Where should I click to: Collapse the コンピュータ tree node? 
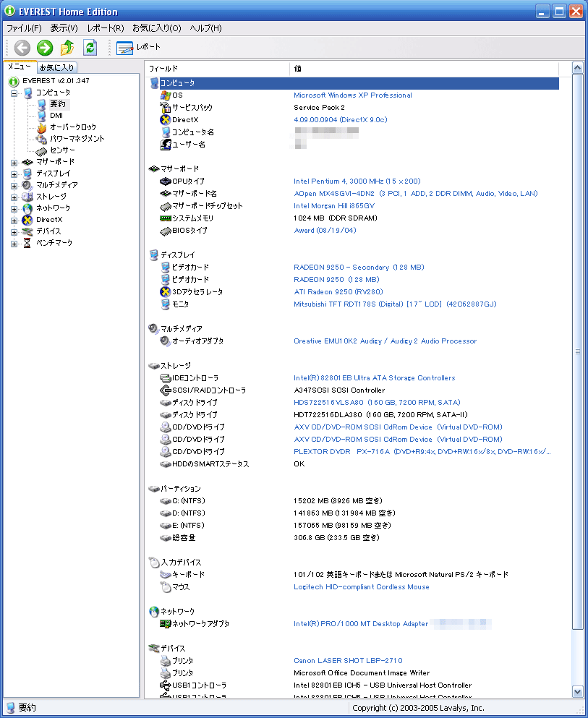pos(14,93)
